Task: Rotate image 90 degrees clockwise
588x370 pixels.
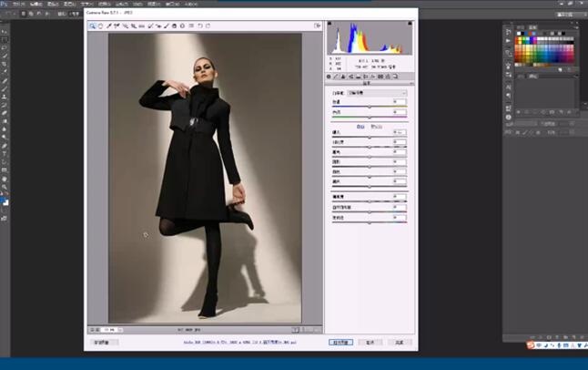Action: pos(208,26)
